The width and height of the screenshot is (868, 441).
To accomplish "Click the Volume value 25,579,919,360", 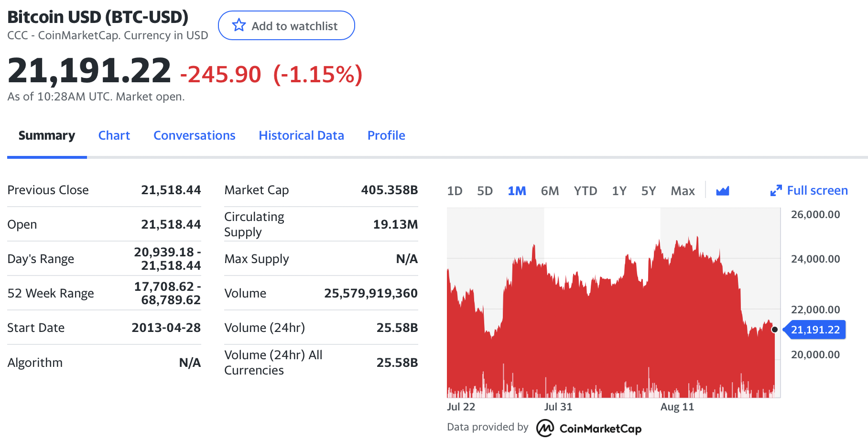I will (371, 293).
